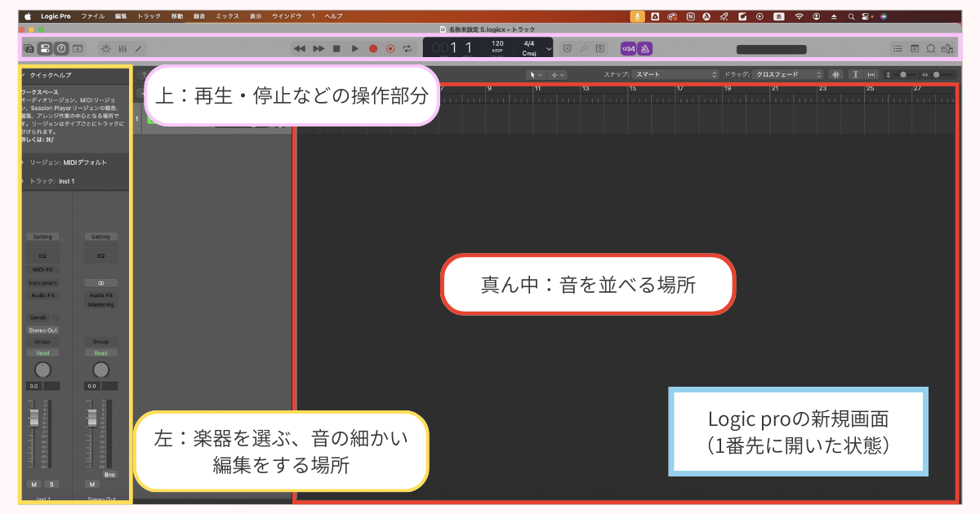This screenshot has width=980, height=514.
Task: Expand the Track: Inst 1 inspector section
Action: point(23,181)
